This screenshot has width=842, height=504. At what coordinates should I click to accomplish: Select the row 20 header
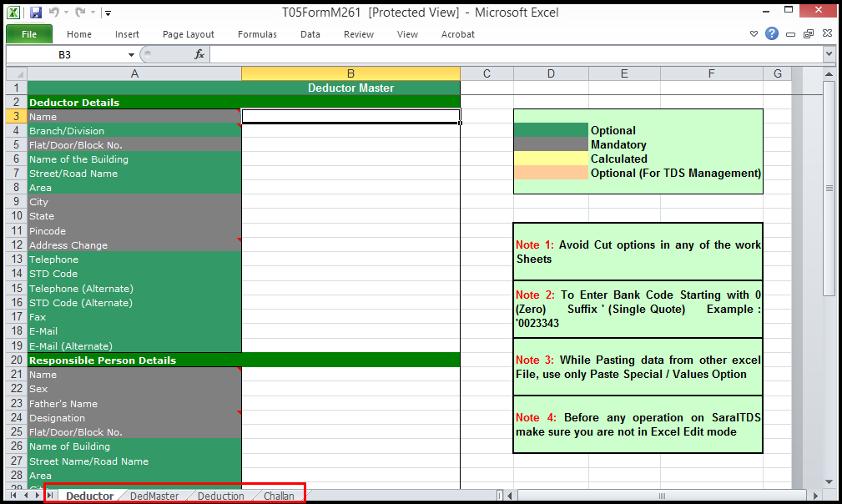16,360
